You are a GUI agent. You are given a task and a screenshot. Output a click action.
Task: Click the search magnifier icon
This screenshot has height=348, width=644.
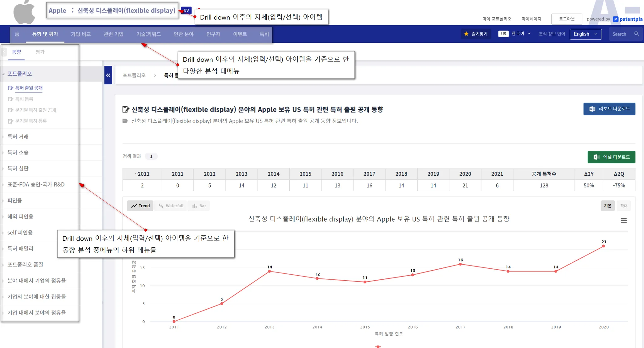pos(636,34)
